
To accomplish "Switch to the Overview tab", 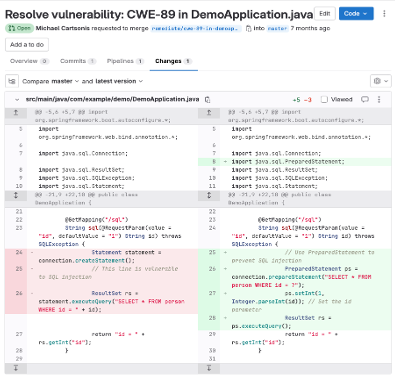I will [29, 61].
